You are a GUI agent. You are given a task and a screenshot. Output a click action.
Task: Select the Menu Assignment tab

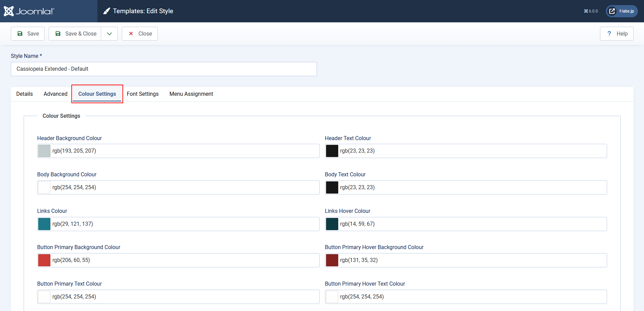coord(191,94)
